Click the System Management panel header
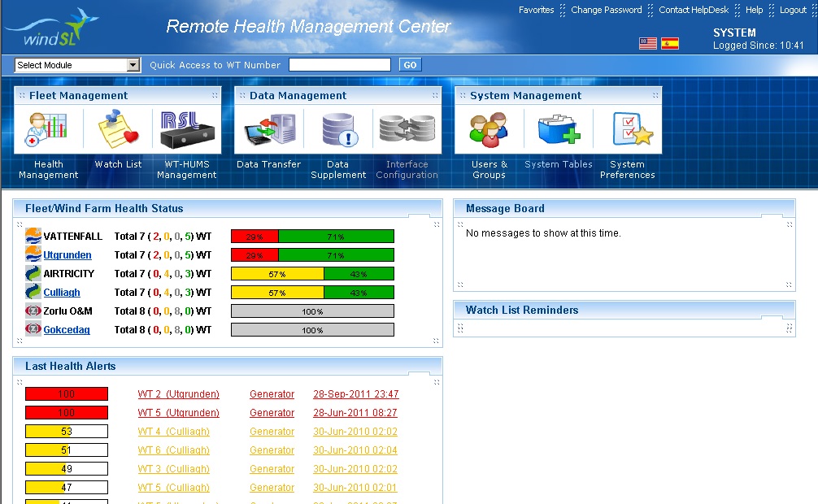Viewport: 818px width, 504px height. click(x=558, y=95)
